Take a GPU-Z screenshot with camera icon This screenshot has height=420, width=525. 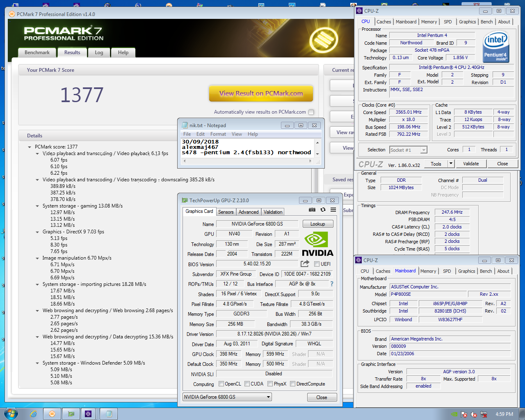(312, 210)
